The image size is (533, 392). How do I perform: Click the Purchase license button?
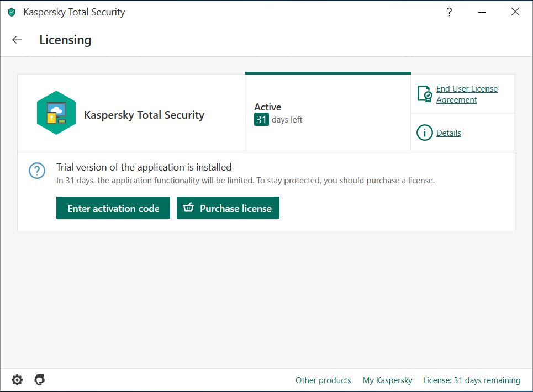coord(228,208)
